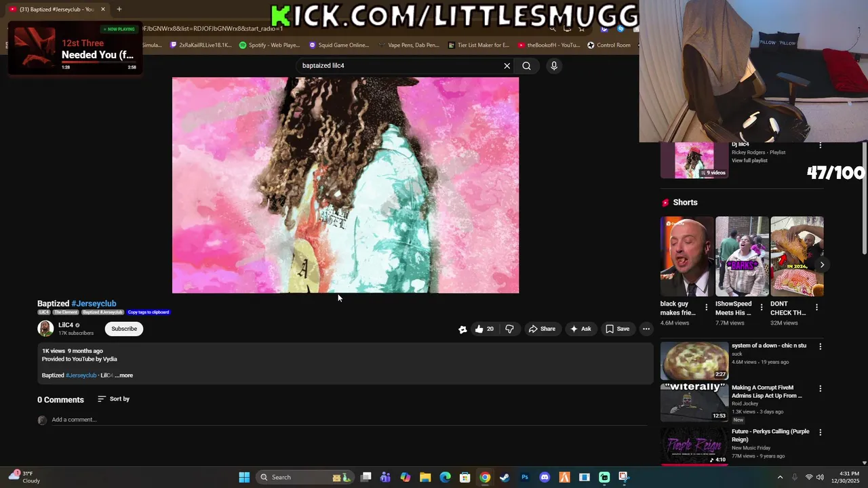Open the Baptized #Jerseyclub browser tab
Screen dimensions: 868x488
pos(56,9)
